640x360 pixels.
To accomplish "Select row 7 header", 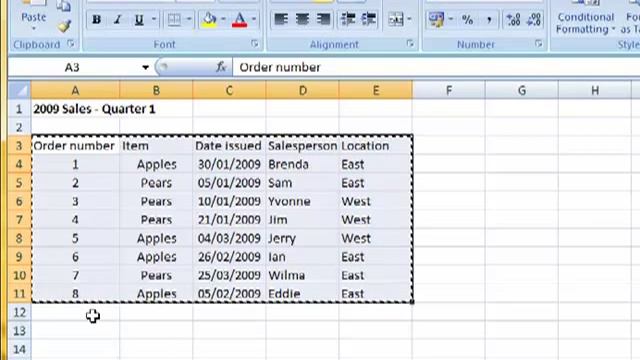I will tap(19, 220).
